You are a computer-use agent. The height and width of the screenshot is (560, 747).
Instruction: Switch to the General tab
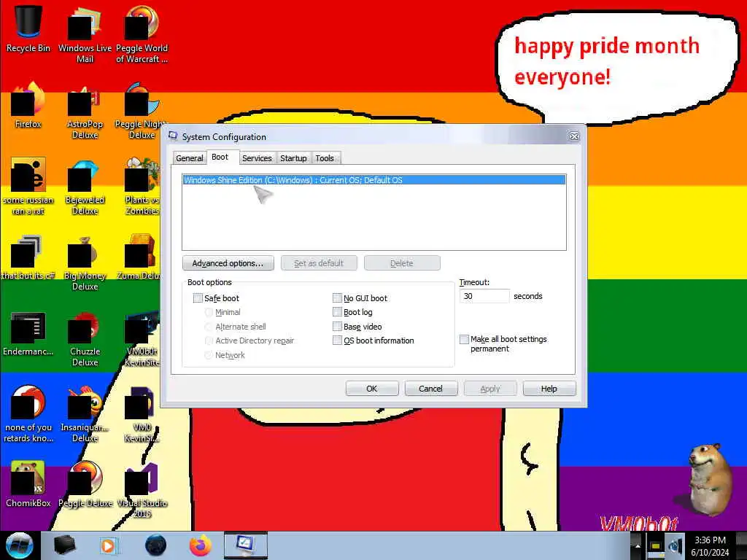click(190, 158)
